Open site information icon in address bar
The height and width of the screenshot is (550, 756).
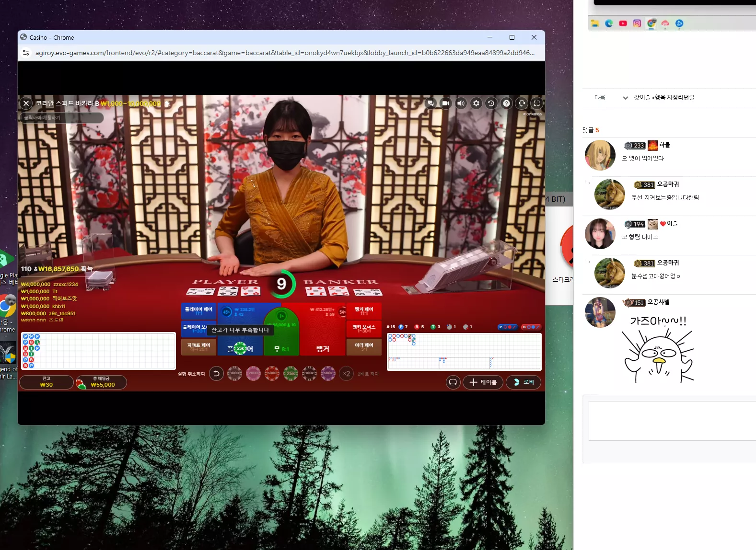[x=26, y=53]
